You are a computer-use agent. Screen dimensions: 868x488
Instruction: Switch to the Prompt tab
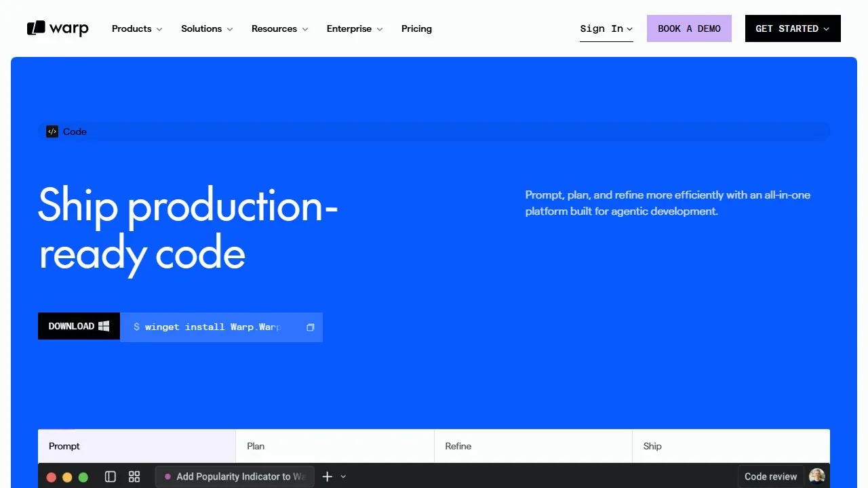(x=137, y=446)
